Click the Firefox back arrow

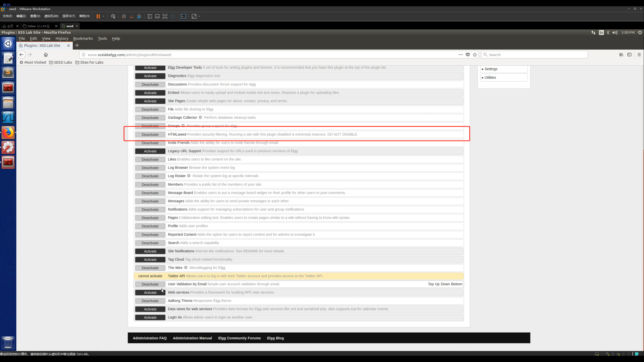point(21,55)
